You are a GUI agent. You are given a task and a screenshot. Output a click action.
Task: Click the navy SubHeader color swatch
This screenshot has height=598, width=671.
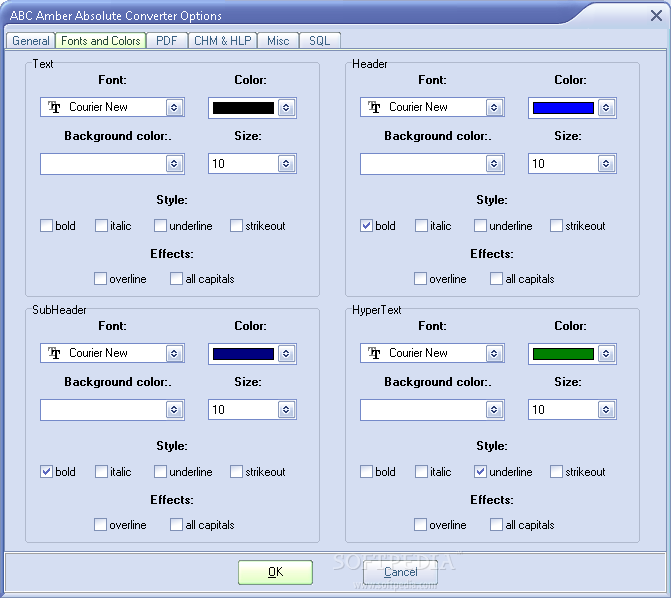(x=243, y=354)
